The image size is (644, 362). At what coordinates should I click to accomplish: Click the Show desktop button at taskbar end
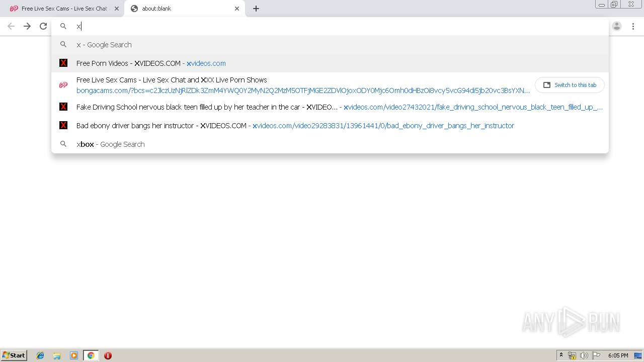[x=639, y=355]
